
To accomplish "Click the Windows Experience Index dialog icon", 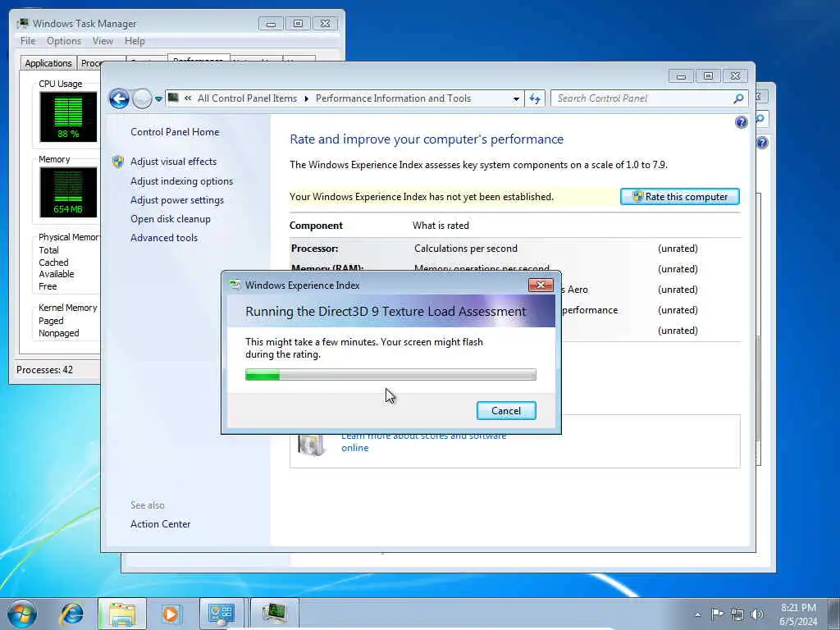I will 235,285.
